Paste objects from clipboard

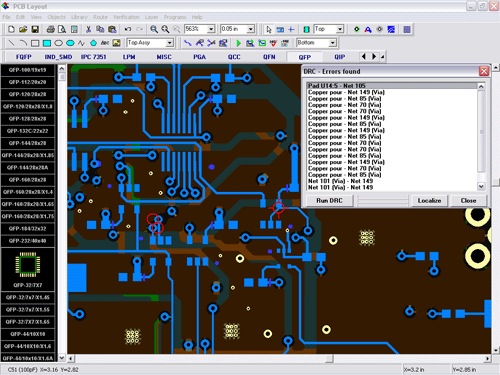coord(112,30)
